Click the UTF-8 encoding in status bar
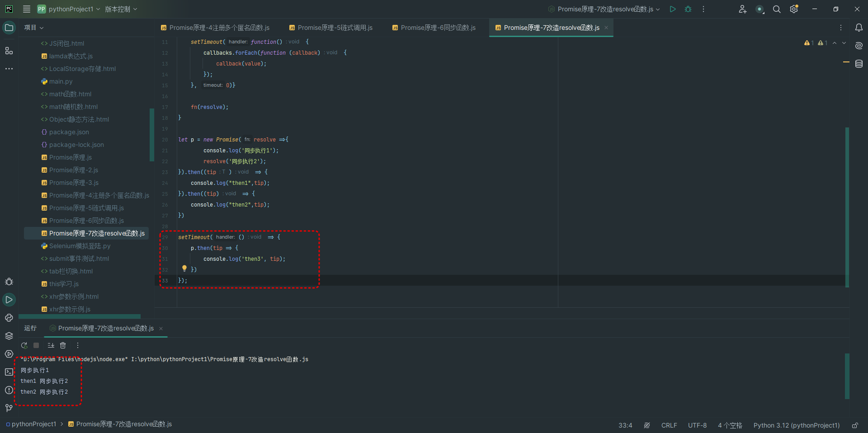Screen dimensions: 868x433 point(697,425)
